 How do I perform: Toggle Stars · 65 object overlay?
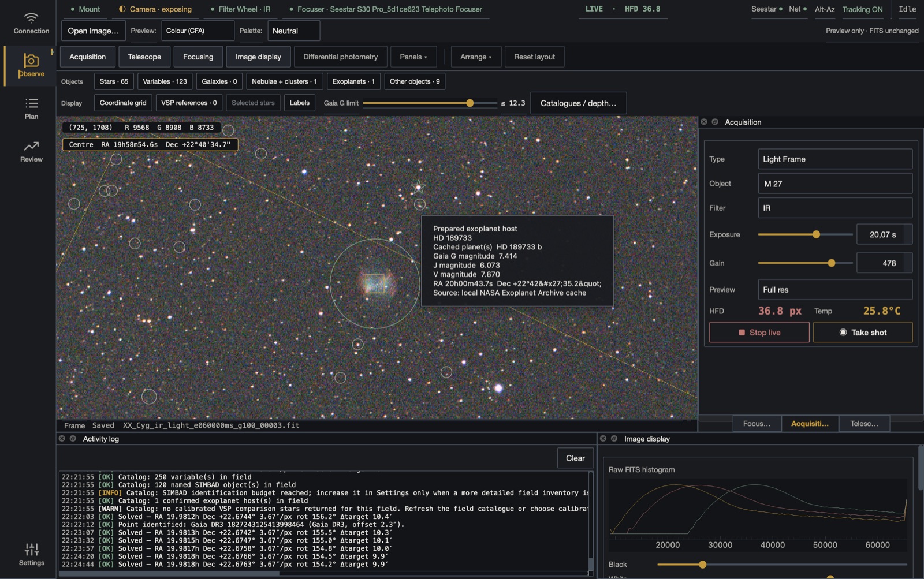[114, 81]
